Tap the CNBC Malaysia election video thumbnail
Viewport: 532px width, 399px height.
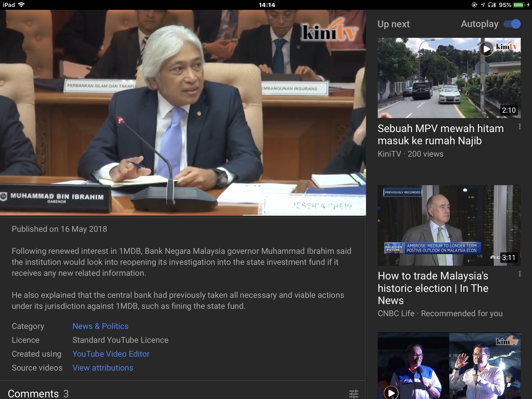click(449, 225)
